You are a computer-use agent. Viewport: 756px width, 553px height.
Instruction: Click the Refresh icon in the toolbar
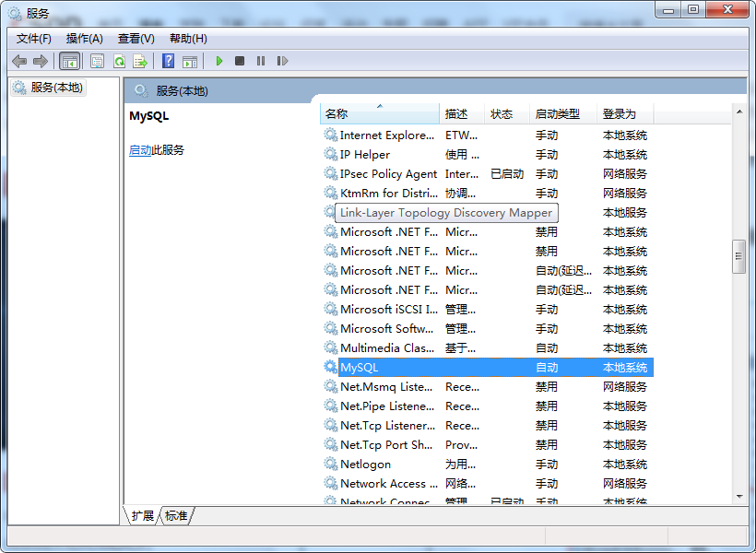[x=120, y=61]
